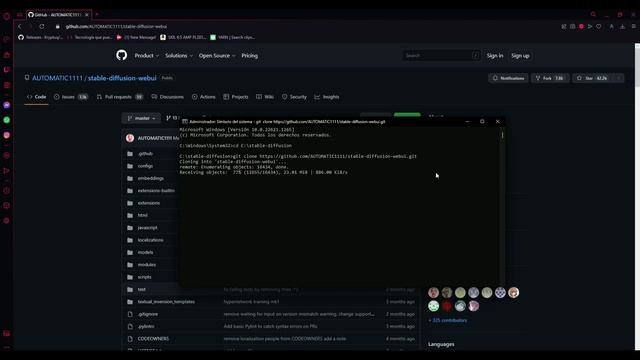640x360 pixels.
Task: Open the AUTOMATIC1111 owner link
Action: click(58, 78)
